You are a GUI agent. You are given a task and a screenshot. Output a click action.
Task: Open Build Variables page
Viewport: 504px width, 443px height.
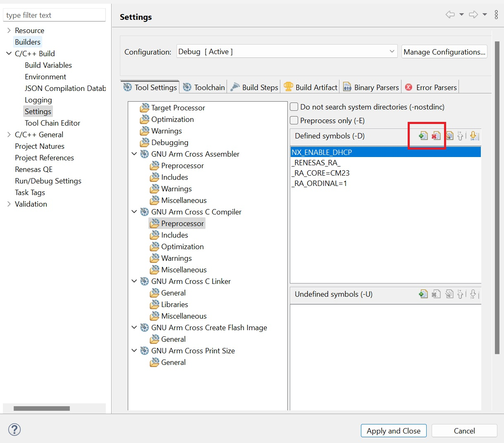pyautogui.click(x=48, y=65)
